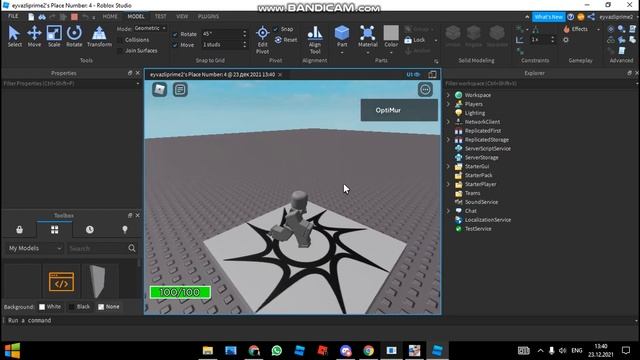The width and height of the screenshot is (640, 360).
Task: Reset the pivot
Action: tap(286, 40)
